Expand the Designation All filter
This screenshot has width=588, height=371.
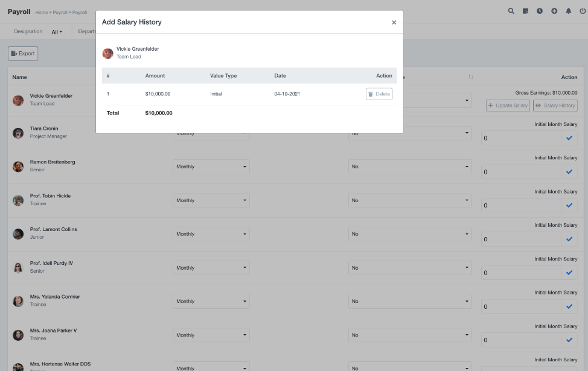tap(57, 31)
